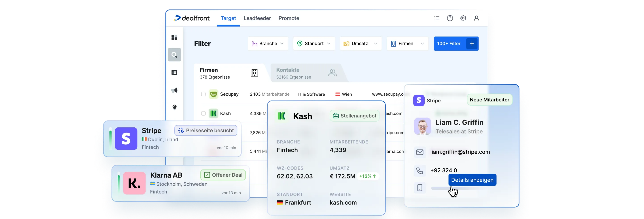Screen dimensions: 644x219
Task: Click the dealfront logo
Action: (x=192, y=18)
